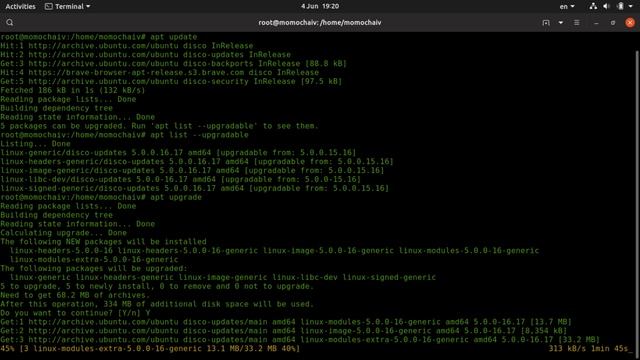
Task: Click the volume speaker icon
Action: coord(607,7)
